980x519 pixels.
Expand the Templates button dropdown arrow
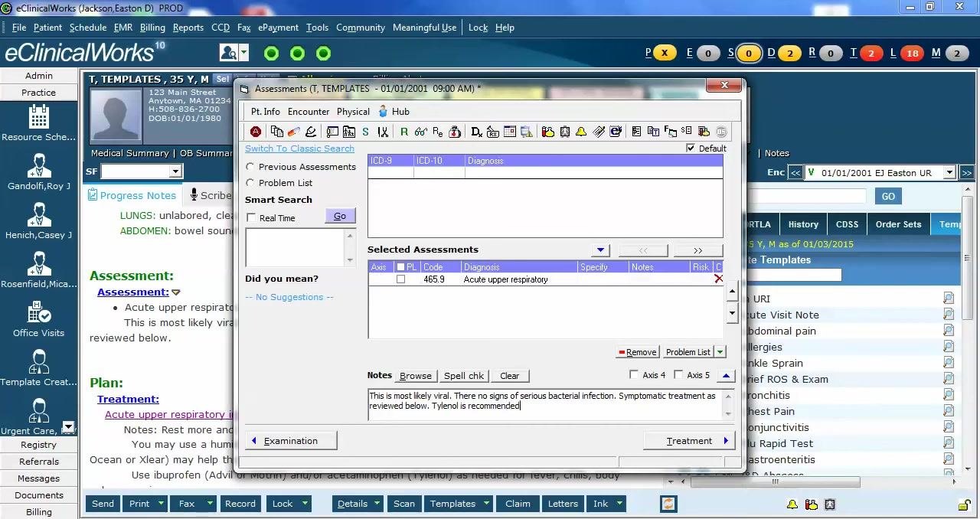[x=486, y=504]
